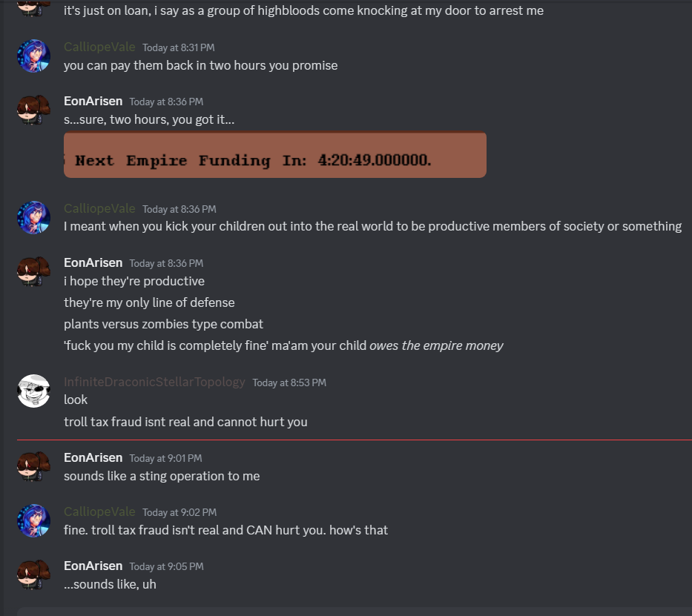Open CalliopeVale's avatar on the 8:36 PM message
The image size is (692, 616).
pyautogui.click(x=33, y=218)
